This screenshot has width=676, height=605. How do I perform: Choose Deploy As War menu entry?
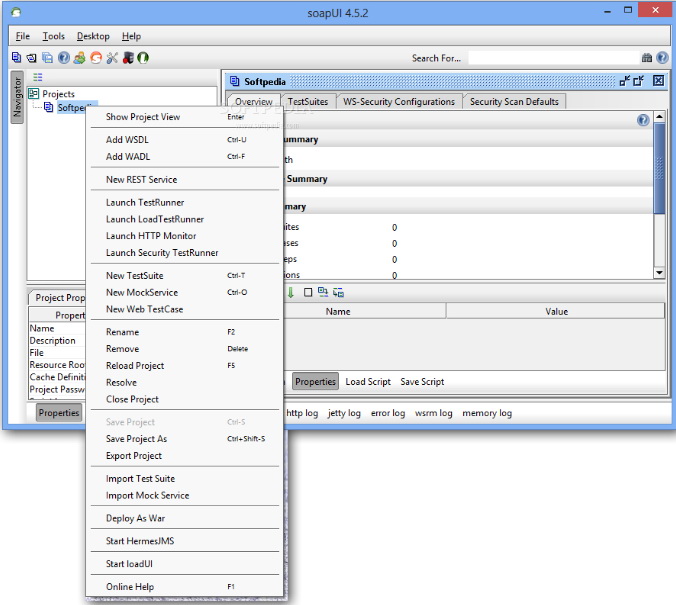coord(185,518)
